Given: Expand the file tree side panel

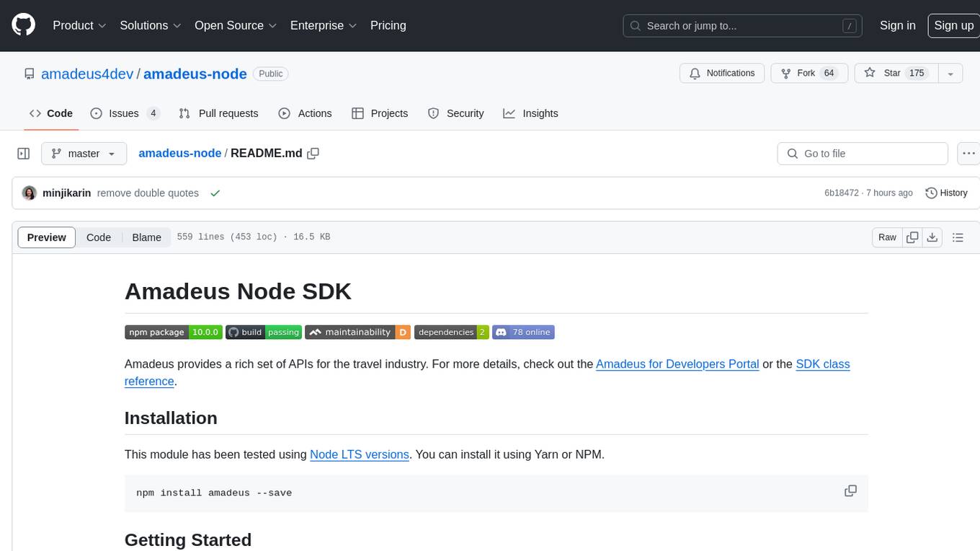Looking at the screenshot, I should pos(24,154).
